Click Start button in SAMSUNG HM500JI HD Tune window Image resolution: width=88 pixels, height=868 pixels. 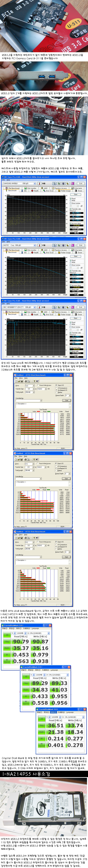click(76, 194)
